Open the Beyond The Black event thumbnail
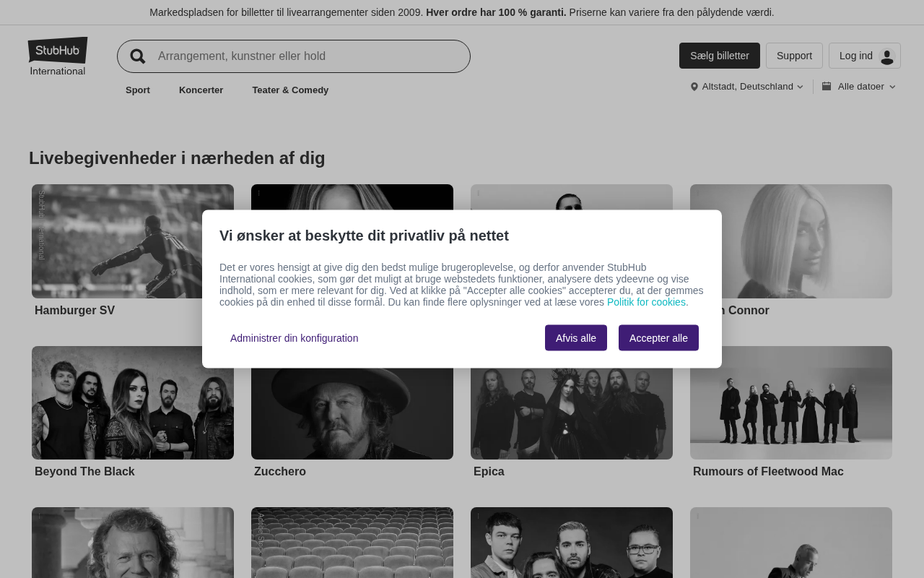The image size is (924, 578). coord(133,402)
